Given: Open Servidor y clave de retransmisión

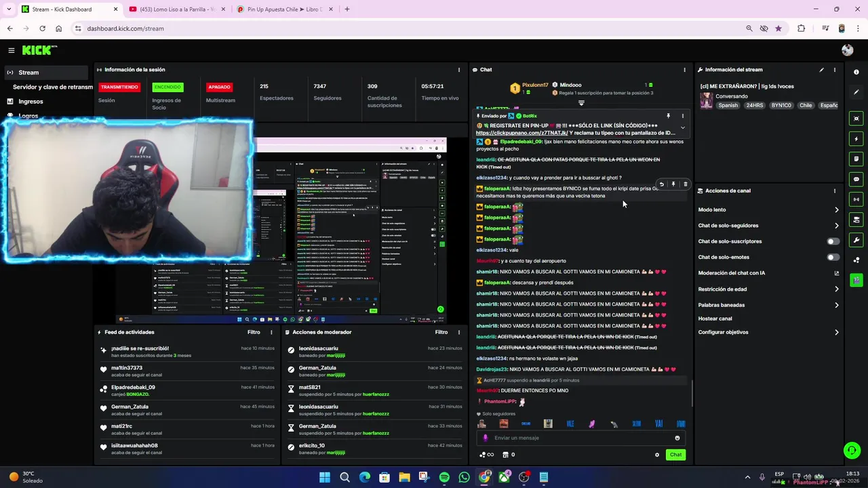Looking at the screenshot, I should (53, 87).
